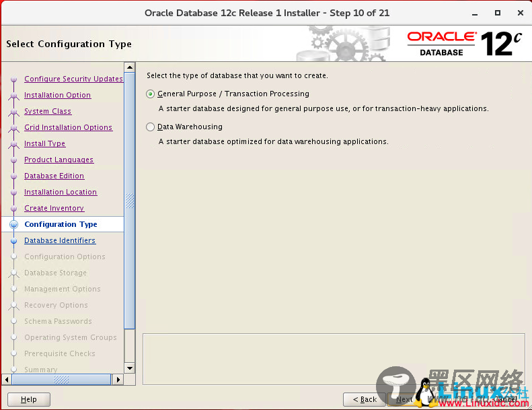Click the data warehousing starter database description

274,141
